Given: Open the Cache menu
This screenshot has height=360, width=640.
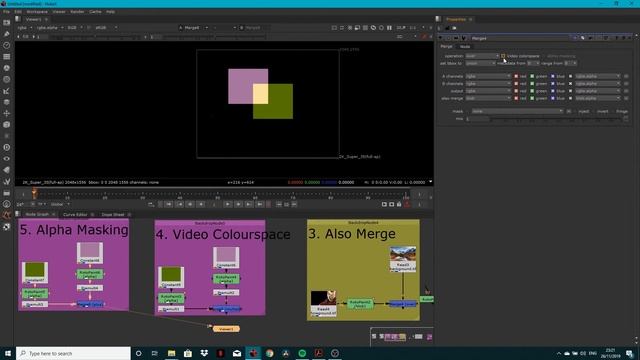Looking at the screenshot, I should pos(95,12).
